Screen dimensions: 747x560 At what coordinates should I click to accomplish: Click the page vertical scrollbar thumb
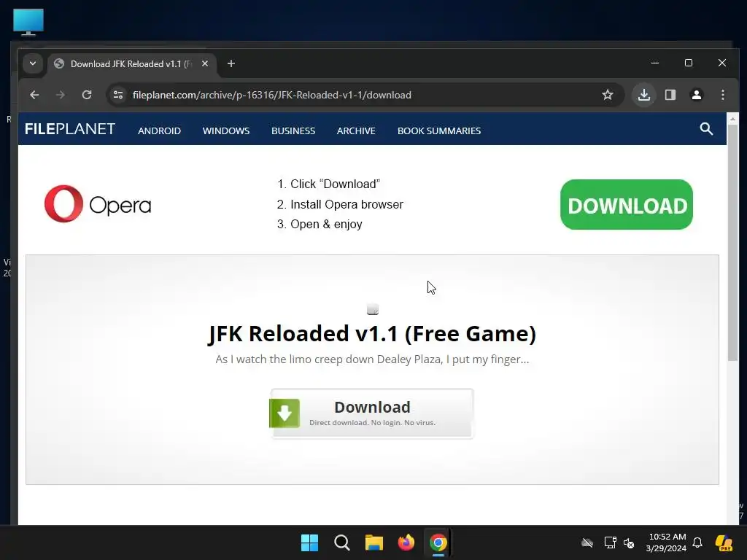pos(732,243)
